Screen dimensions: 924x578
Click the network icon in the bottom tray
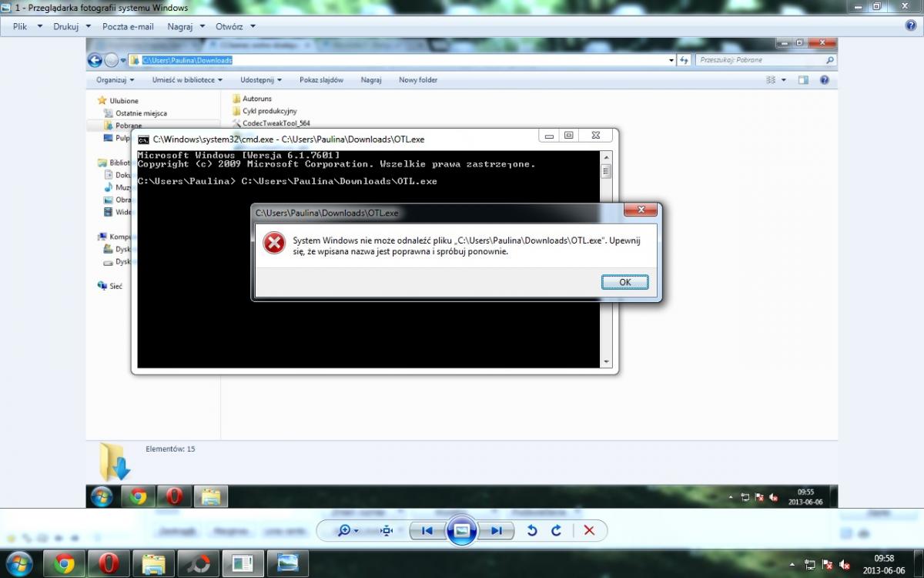(809, 564)
